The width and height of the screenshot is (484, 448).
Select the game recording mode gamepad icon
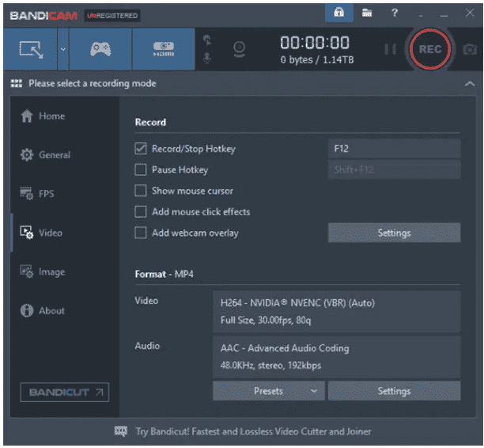point(100,49)
